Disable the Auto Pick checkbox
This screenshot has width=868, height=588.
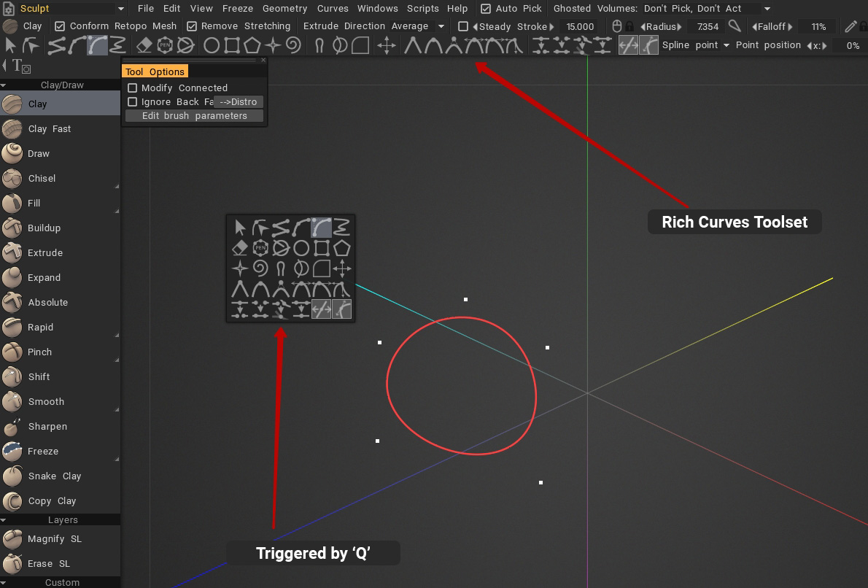point(487,9)
